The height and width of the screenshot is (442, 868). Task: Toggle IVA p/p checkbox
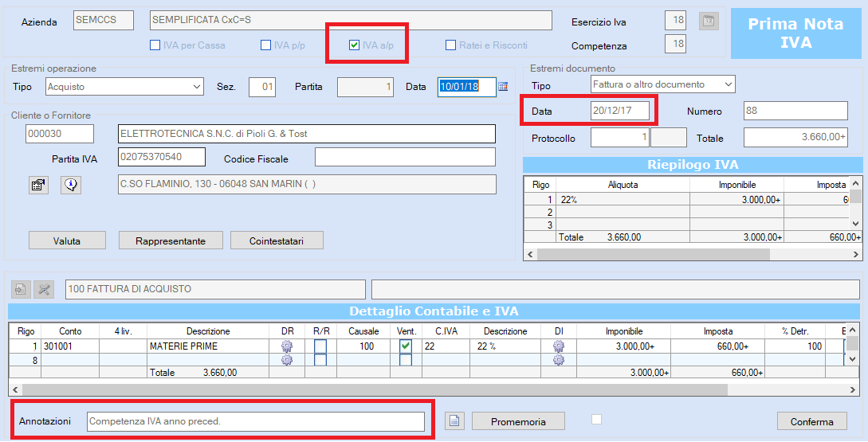[265, 45]
